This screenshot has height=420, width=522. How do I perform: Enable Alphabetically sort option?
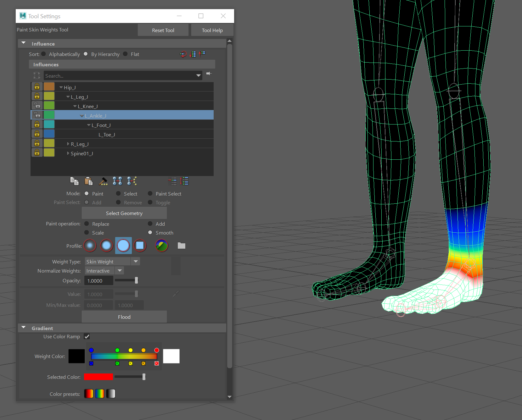click(x=44, y=54)
